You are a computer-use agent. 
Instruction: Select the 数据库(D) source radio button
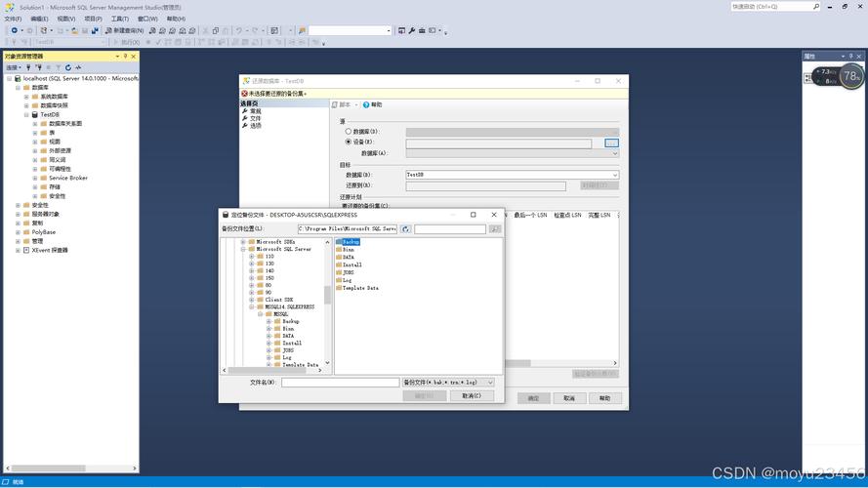click(348, 131)
